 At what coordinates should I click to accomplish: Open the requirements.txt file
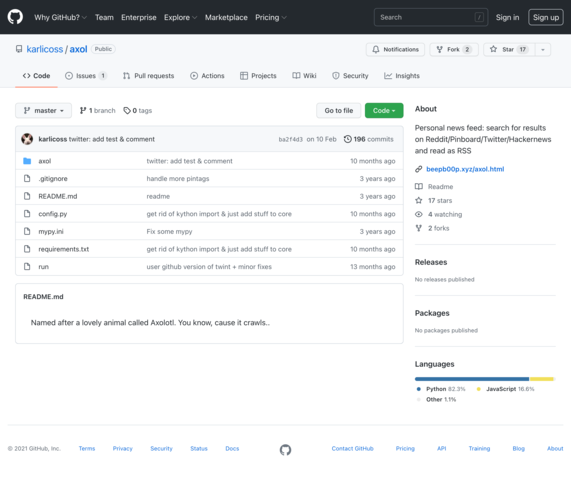[64, 249]
